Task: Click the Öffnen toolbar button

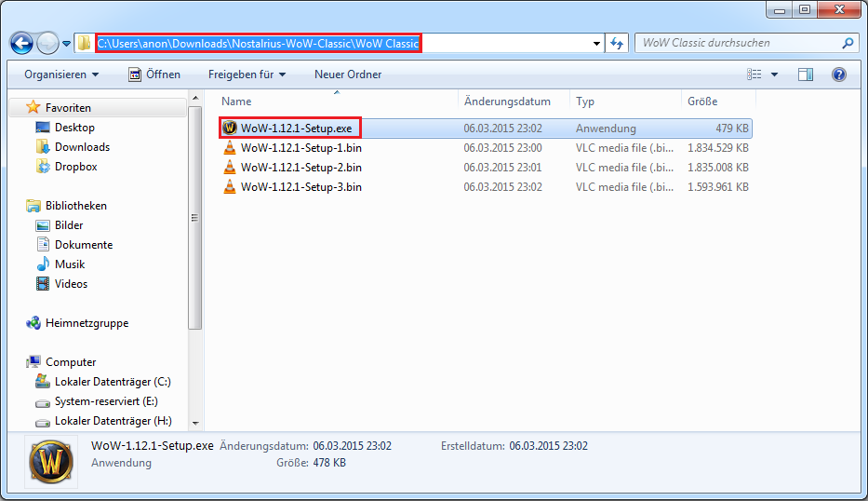Action: click(154, 74)
